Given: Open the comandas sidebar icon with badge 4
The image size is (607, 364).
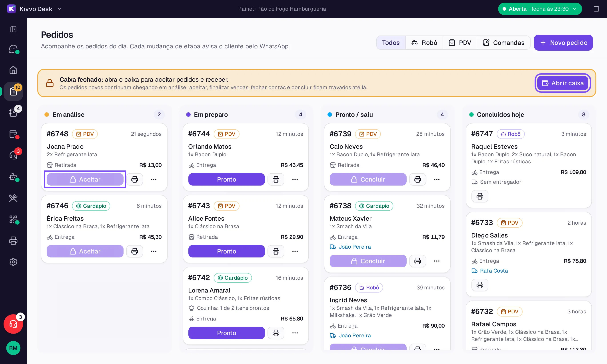Looking at the screenshot, I should coord(13,113).
